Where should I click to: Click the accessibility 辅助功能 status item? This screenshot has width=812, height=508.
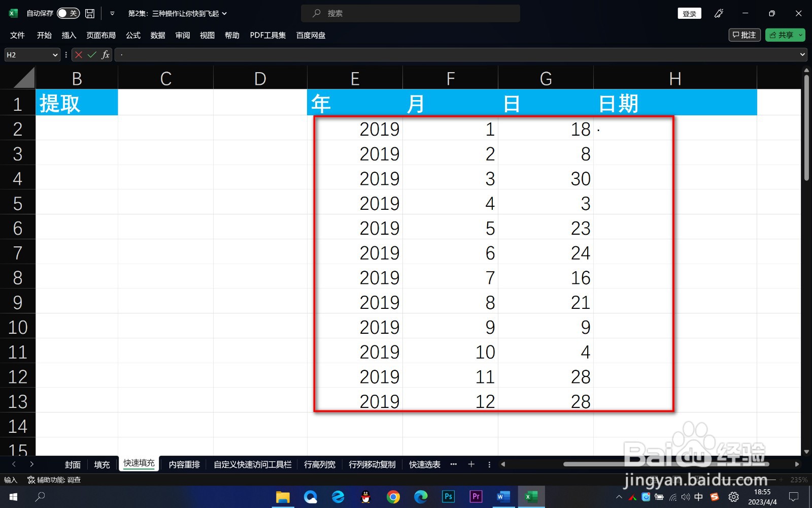[x=54, y=480]
